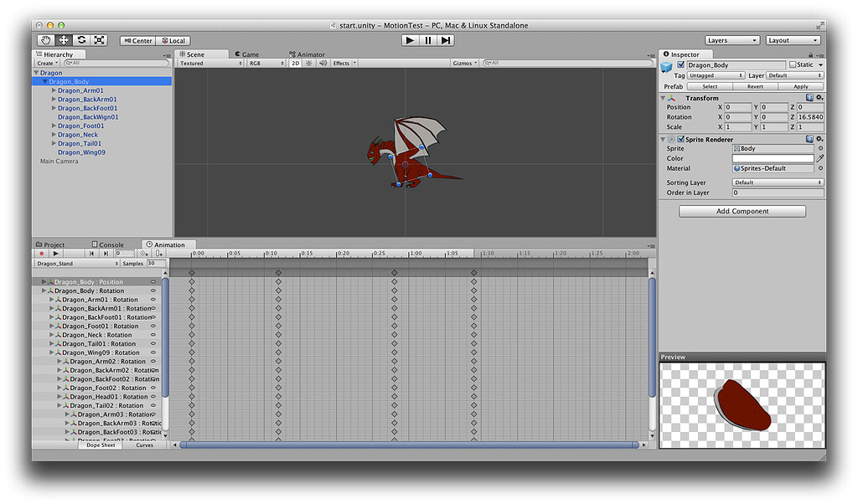Screen dimensions: 858x504
Task: Disable the Sprite Renderer component checkbox
Action: point(679,139)
